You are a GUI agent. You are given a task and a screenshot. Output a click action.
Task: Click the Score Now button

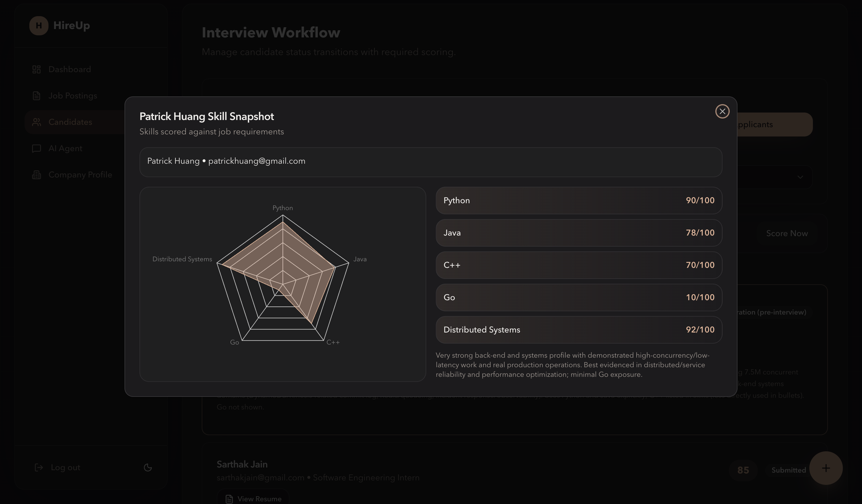787,233
